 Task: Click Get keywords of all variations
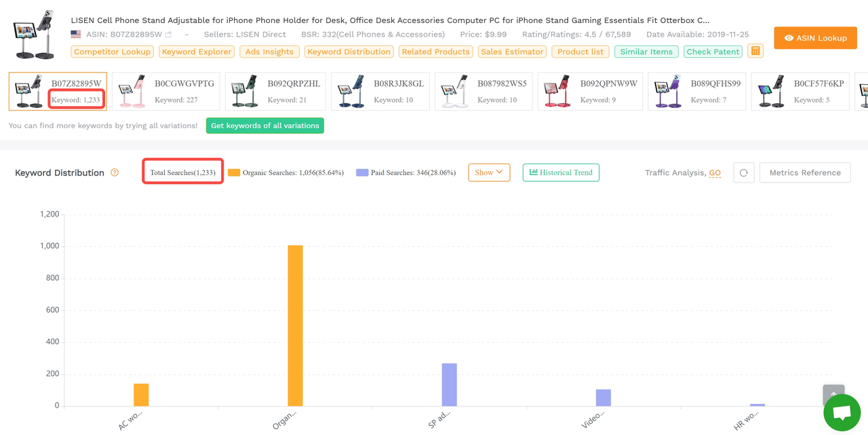[x=265, y=126]
